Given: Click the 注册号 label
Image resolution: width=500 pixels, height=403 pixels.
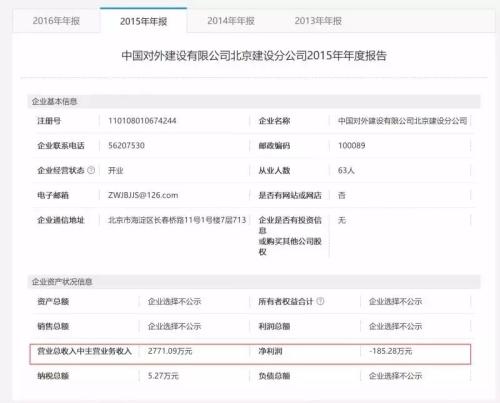Looking at the screenshot, I should 49,121.
